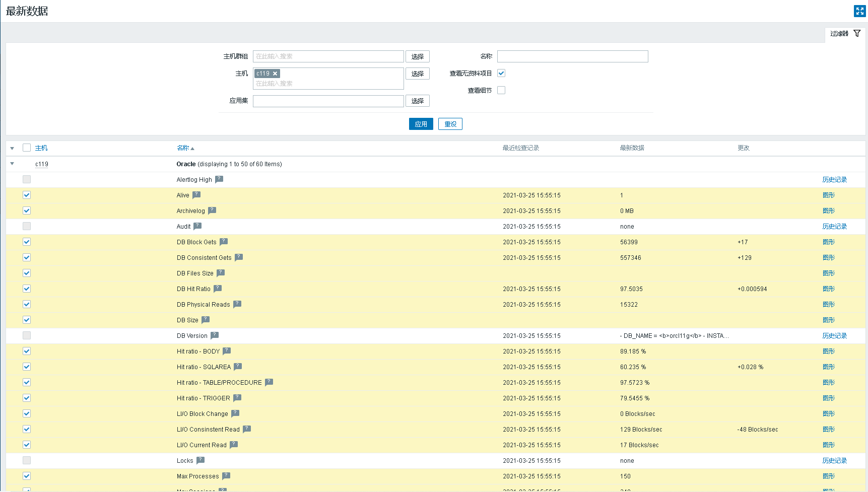Open 历史记录 for DB Version
This screenshot has height=492, width=868.
835,336
